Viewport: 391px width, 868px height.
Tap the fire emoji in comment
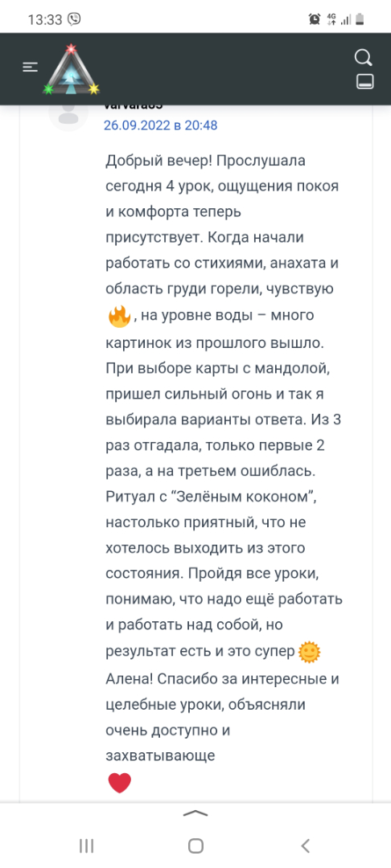point(119,317)
